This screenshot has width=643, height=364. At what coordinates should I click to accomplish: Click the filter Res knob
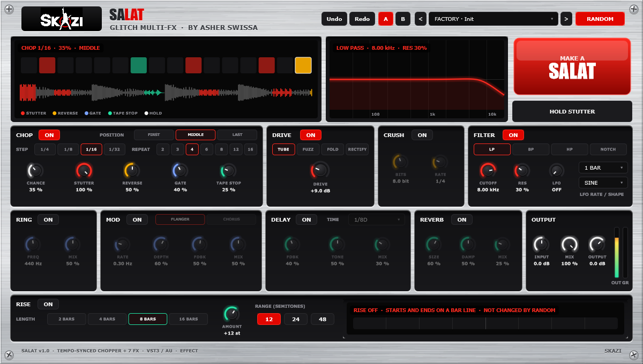522,171
